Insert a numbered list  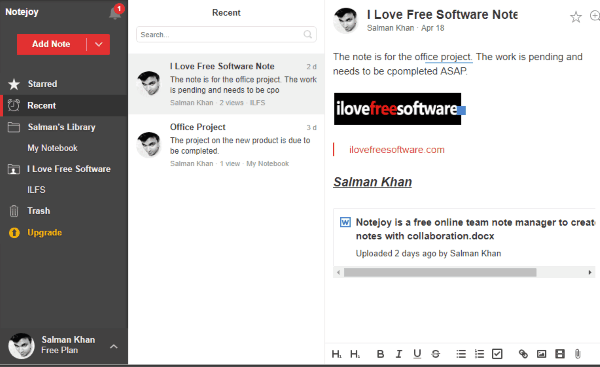click(x=479, y=354)
